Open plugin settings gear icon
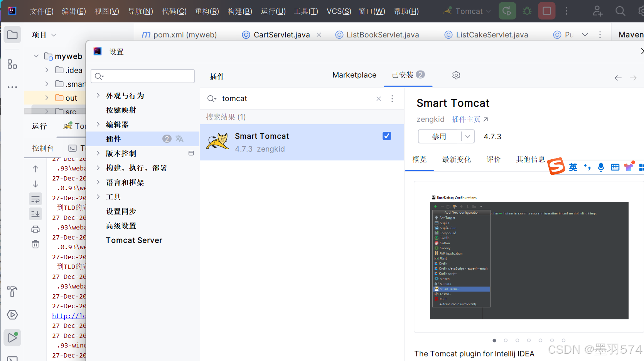Image resolution: width=644 pixels, height=361 pixels. (456, 75)
